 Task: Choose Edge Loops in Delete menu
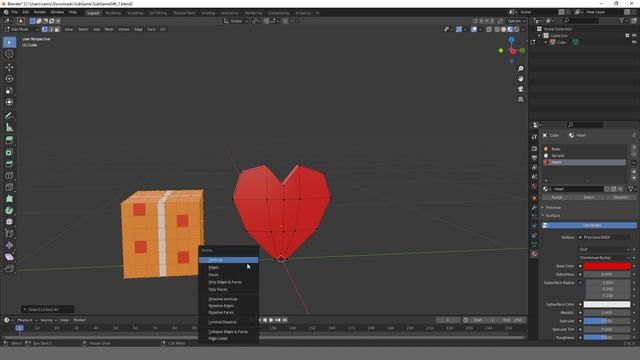[229, 338]
